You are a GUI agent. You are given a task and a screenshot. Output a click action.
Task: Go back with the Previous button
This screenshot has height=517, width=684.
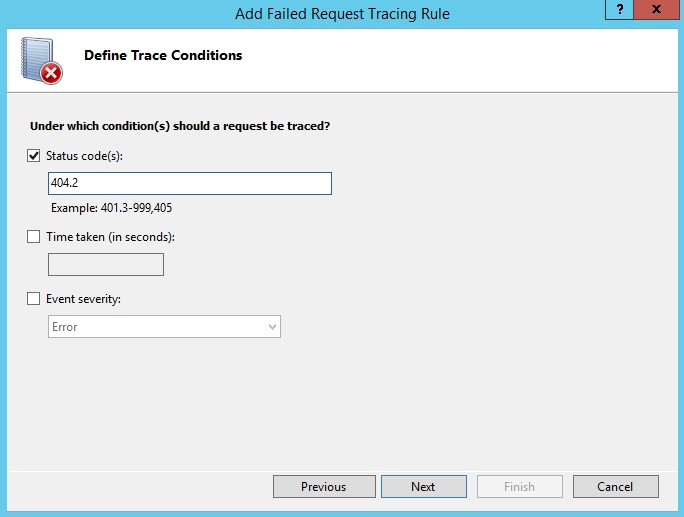point(324,486)
